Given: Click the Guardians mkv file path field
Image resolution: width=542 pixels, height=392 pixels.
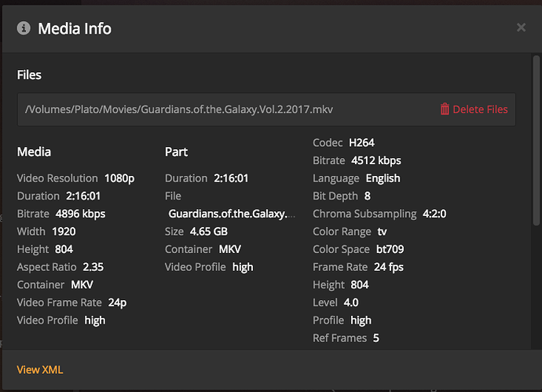Looking at the screenshot, I should click(x=185, y=109).
